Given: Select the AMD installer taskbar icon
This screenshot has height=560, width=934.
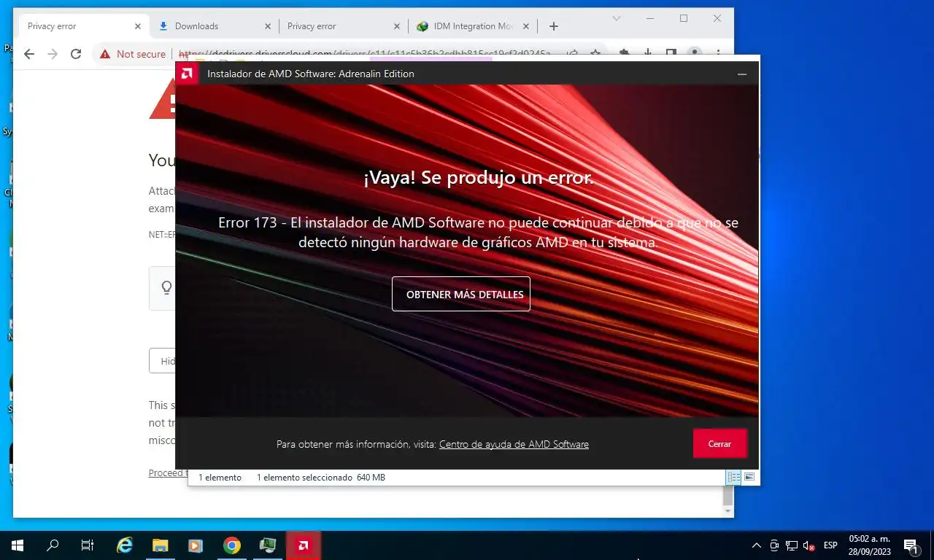Looking at the screenshot, I should tap(303, 545).
